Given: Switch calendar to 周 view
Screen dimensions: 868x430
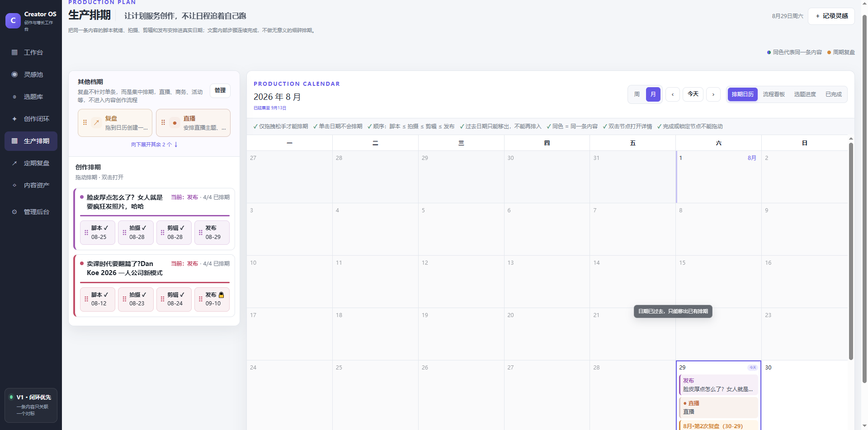Looking at the screenshot, I should (637, 94).
